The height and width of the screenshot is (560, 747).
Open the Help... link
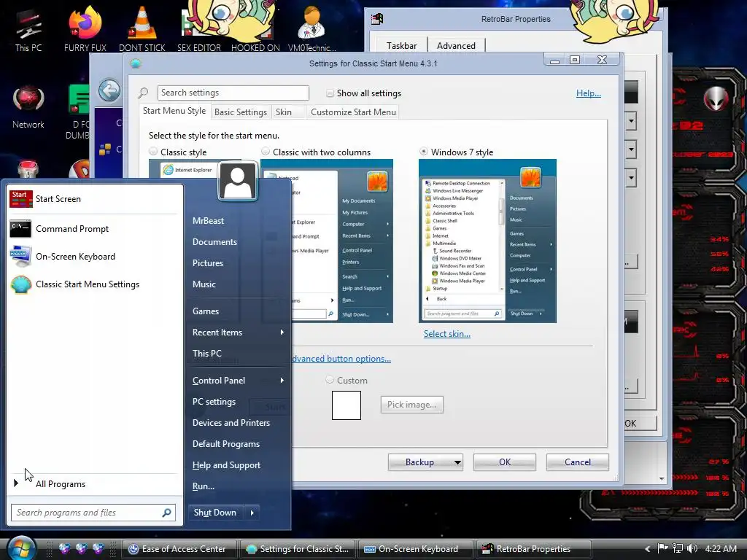[589, 93]
